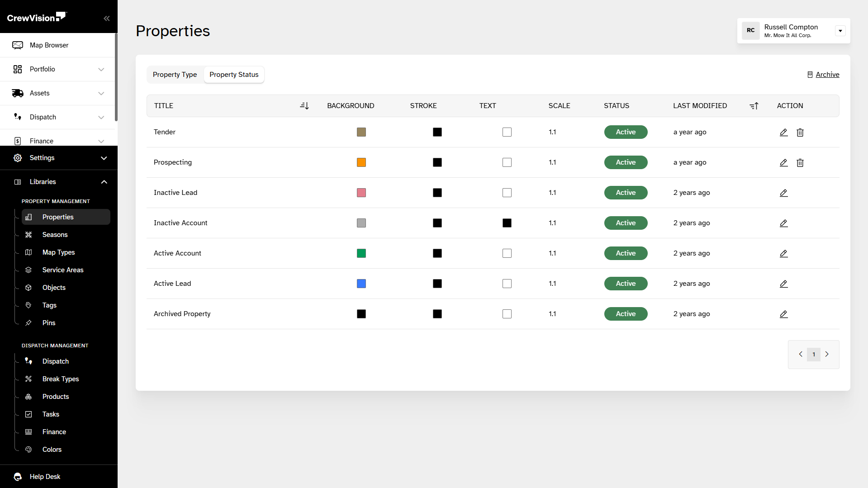868x488 pixels.
Task: Sort by Title column icon
Action: (304, 106)
